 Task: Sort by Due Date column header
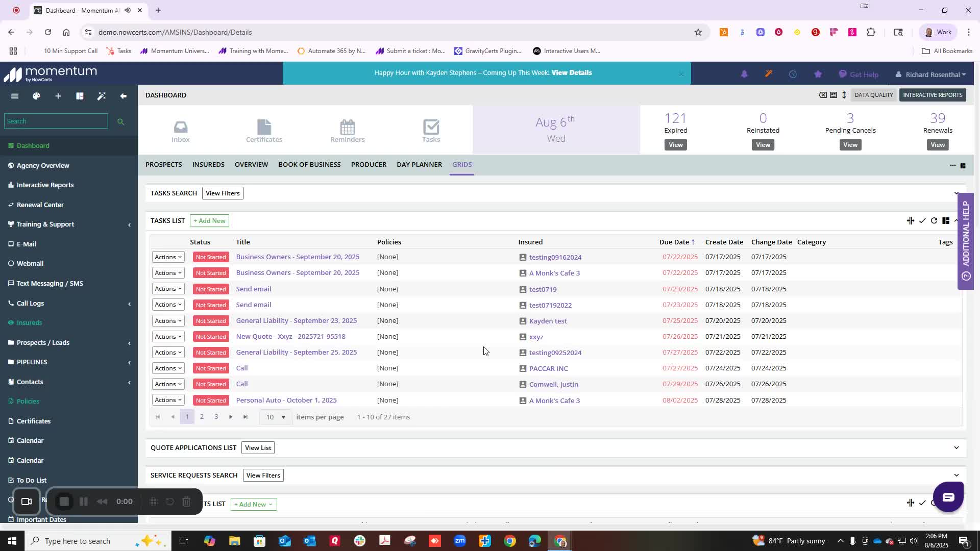pos(674,242)
